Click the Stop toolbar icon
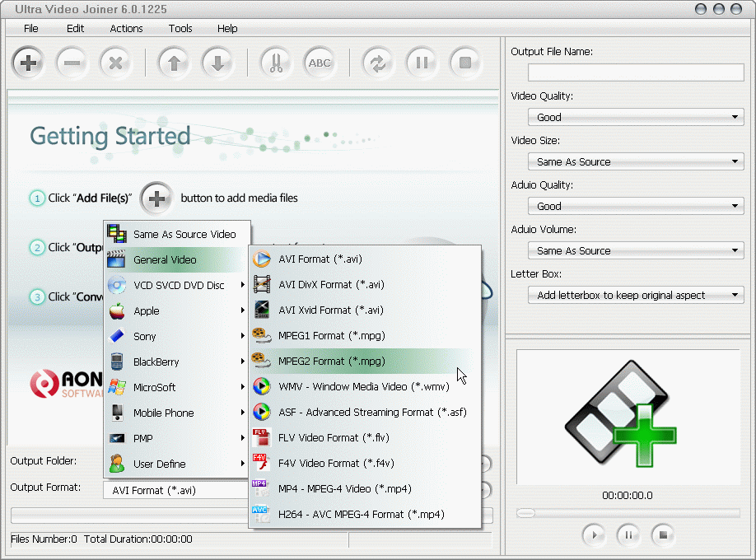756x560 pixels. [x=465, y=62]
